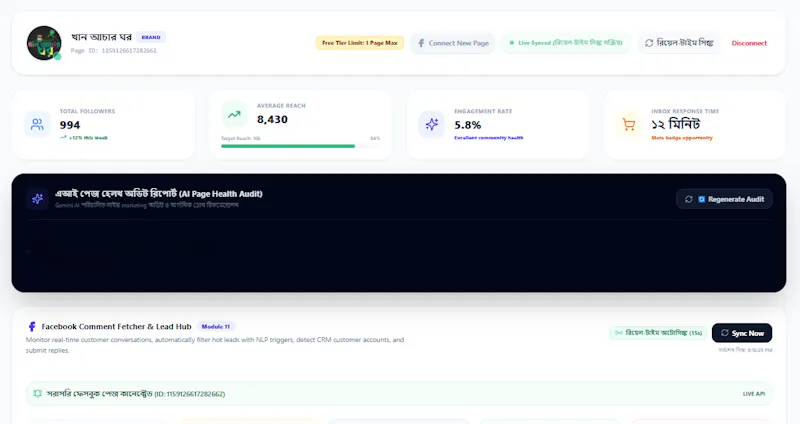Click the খান আচার ঘর page avatar
The height and width of the screenshot is (424, 800).
44,43
